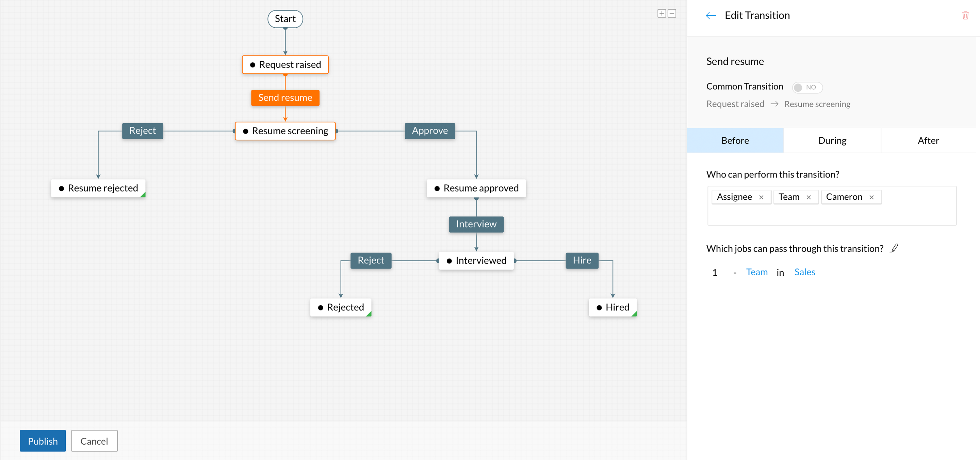This screenshot has height=460, width=980.
Task: Switch to the During tab
Action: [832, 140]
